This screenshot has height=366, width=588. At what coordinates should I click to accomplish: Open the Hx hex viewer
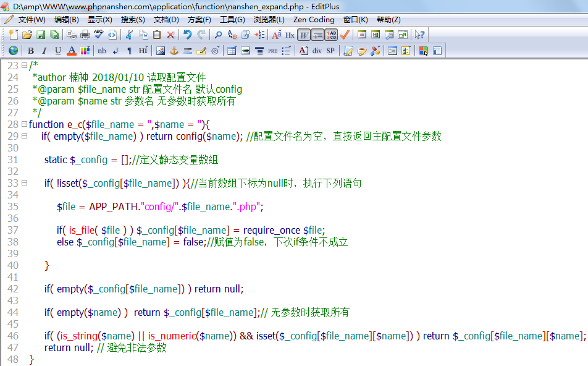(290, 35)
